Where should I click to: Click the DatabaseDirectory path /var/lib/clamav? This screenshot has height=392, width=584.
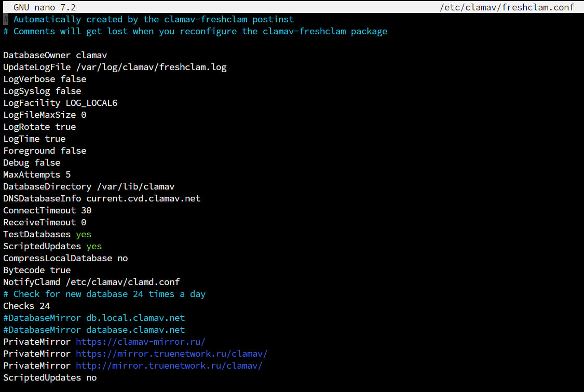point(135,186)
